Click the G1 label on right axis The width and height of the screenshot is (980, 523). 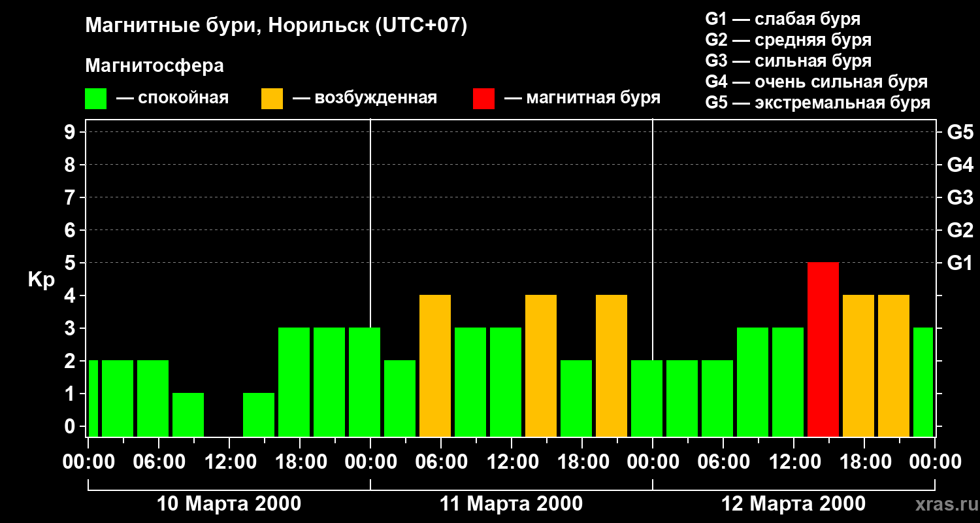[960, 263]
